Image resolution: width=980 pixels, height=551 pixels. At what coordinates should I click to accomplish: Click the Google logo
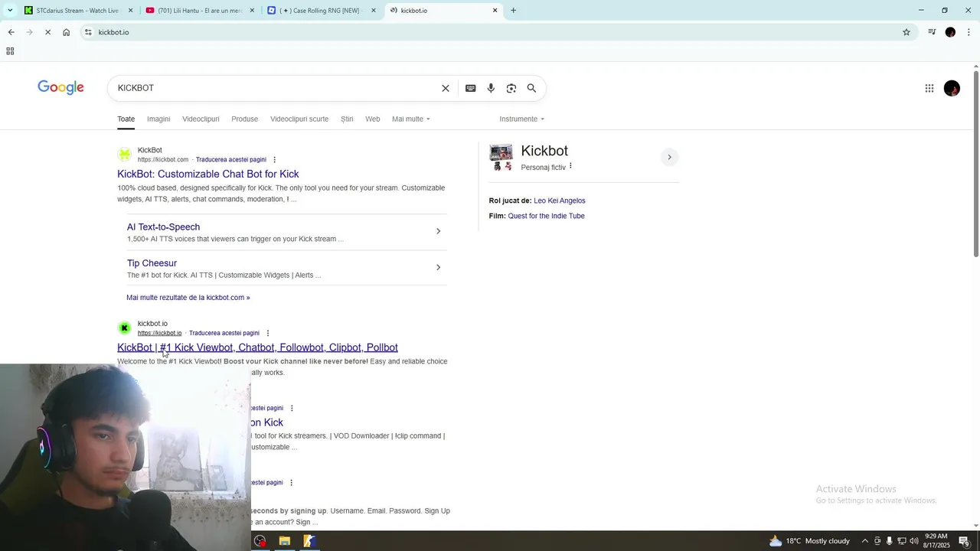[60, 88]
